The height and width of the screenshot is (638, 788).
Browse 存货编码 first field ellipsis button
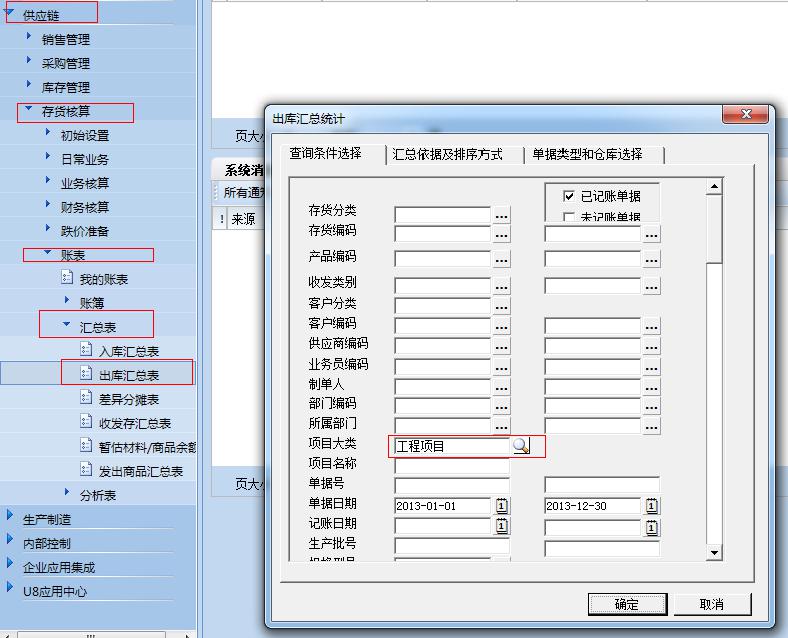pyautogui.click(x=502, y=235)
